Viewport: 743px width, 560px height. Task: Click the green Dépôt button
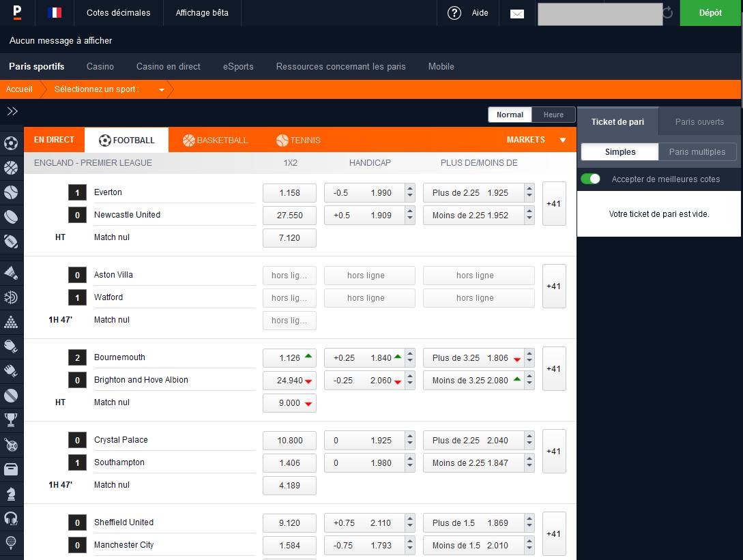[710, 13]
